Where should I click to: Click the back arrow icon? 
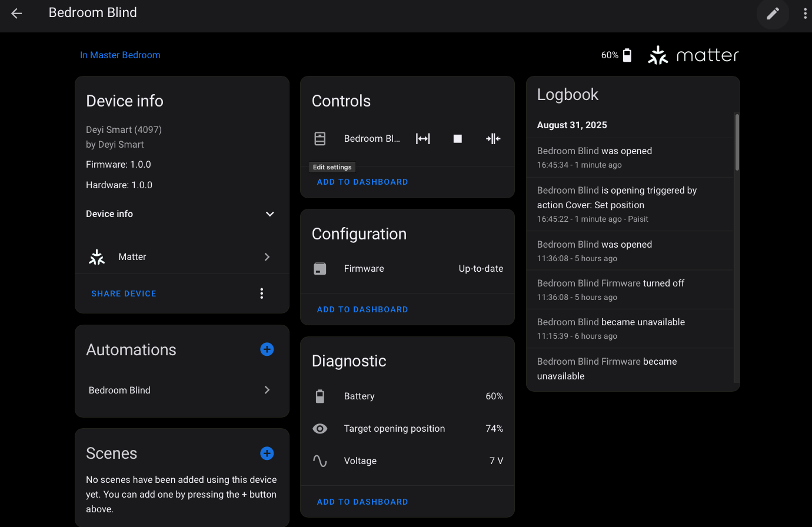[16, 13]
